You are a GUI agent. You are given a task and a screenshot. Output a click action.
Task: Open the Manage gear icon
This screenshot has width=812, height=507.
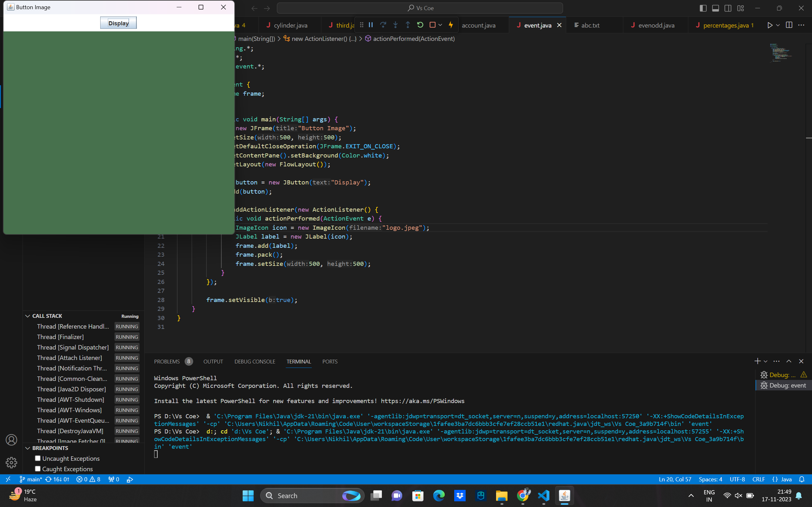tap(11, 462)
